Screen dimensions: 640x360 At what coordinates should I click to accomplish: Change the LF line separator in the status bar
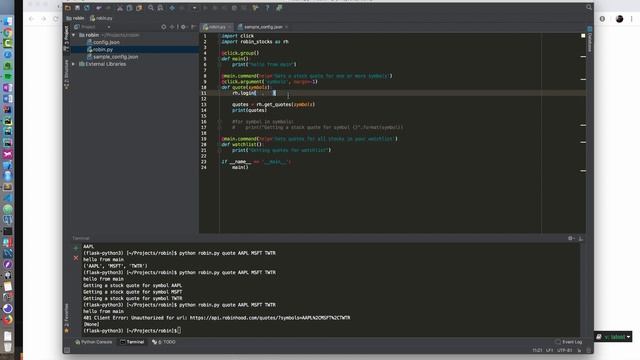click(x=549, y=351)
